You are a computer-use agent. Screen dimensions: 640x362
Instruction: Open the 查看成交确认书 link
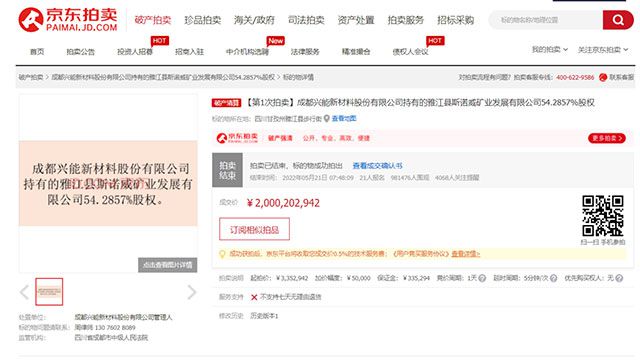[x=378, y=166]
